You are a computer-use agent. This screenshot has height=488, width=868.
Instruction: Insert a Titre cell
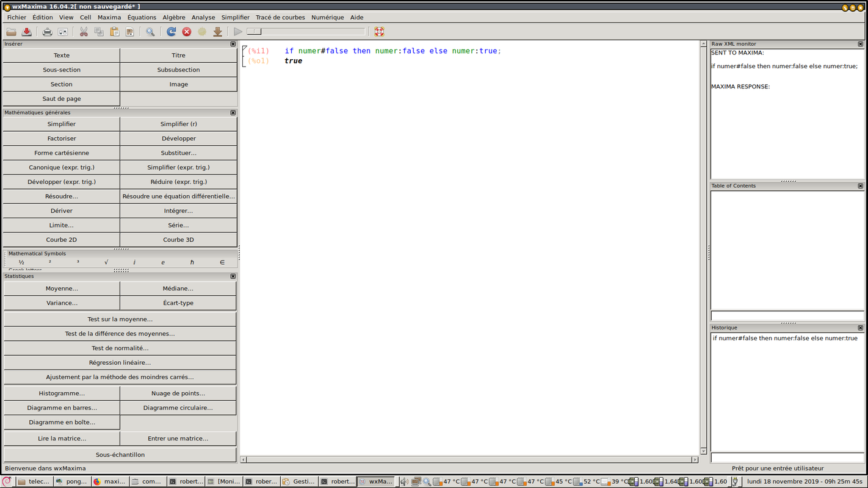click(x=179, y=56)
